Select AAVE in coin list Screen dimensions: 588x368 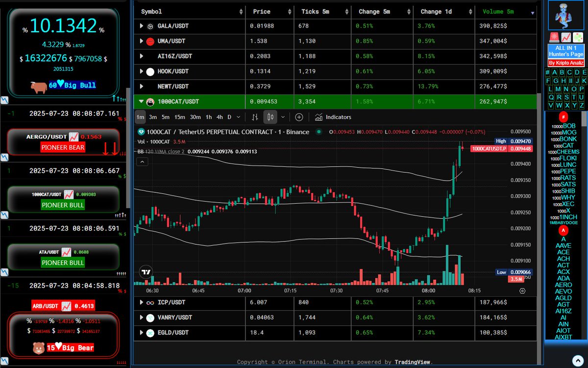(563, 245)
